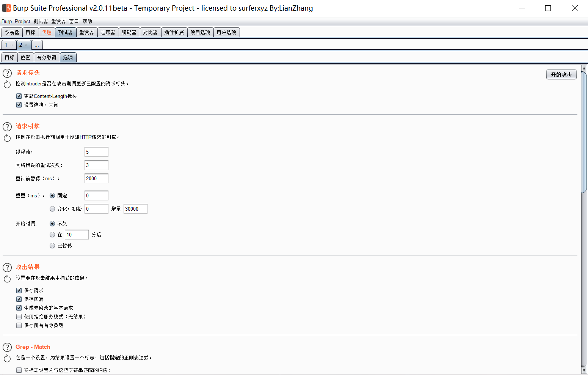Screen dimensions: 588x375
Task: Click 网络错误的重试次数 input field
Action: pyautogui.click(x=96, y=165)
